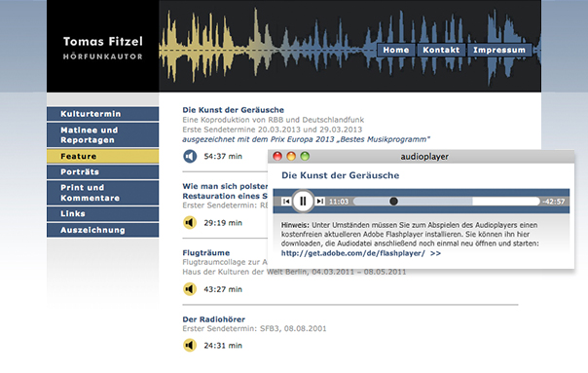Image resolution: width=588 pixels, height=373 pixels.
Task: Skip to previous track in audioplayer
Action: click(286, 202)
